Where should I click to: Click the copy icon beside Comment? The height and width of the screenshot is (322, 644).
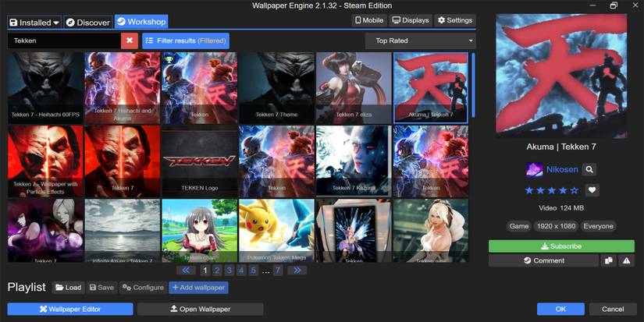pos(608,261)
